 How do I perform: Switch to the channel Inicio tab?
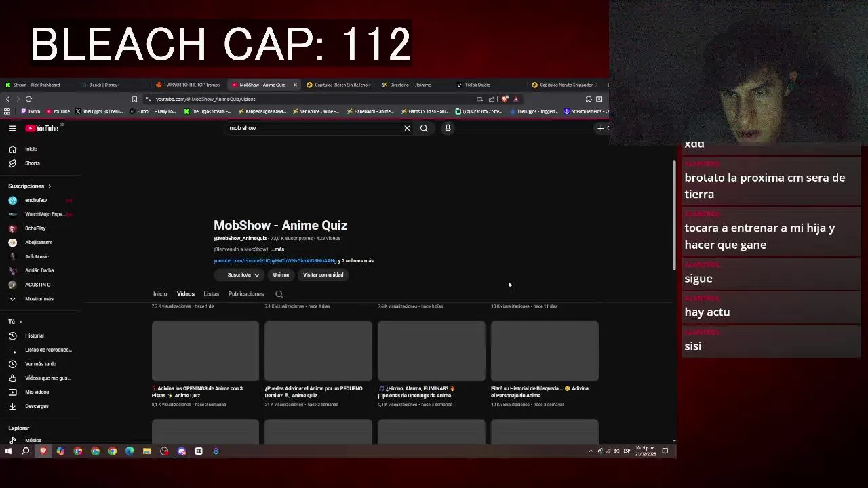[160, 294]
